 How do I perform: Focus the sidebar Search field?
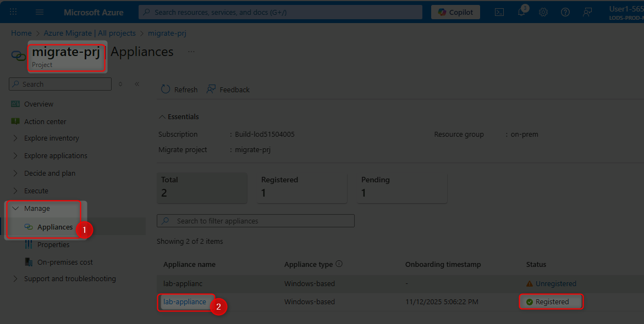point(60,84)
